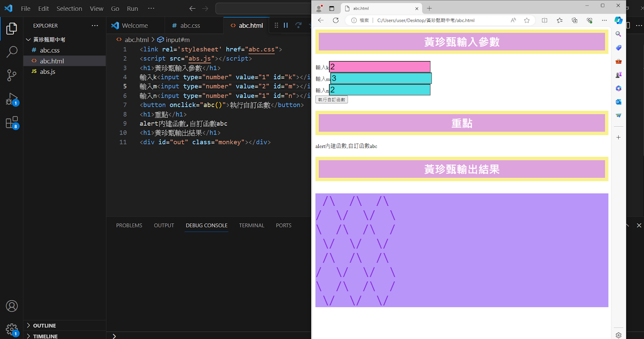The image size is (644, 339).
Task: Open browser settings and more menu
Action: [604, 21]
